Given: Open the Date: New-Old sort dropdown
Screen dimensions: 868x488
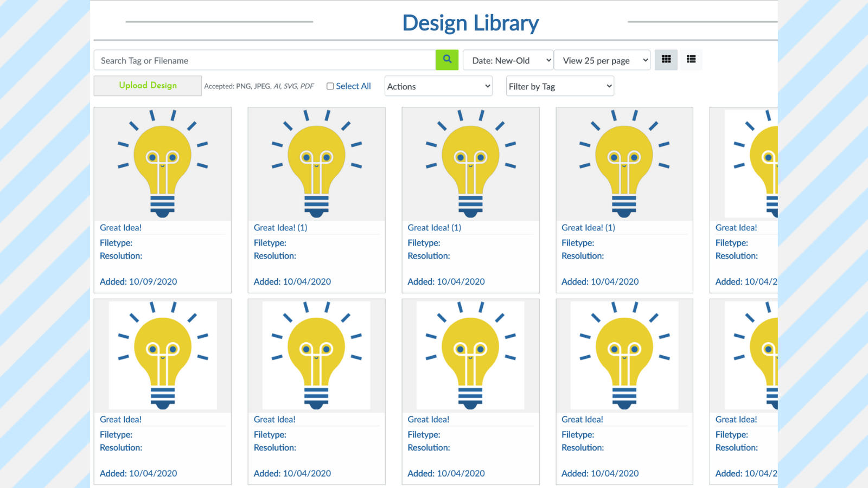Looking at the screenshot, I should (508, 60).
